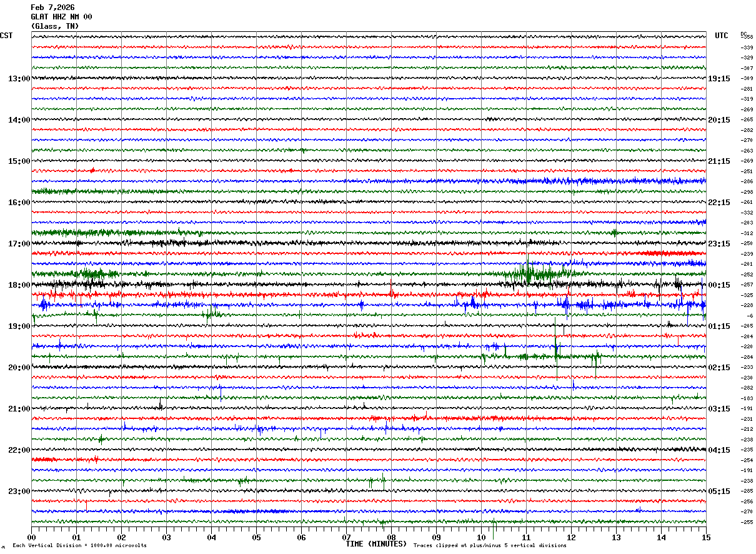
Task: Select the 03:15 UTC time label
Action: point(719,409)
